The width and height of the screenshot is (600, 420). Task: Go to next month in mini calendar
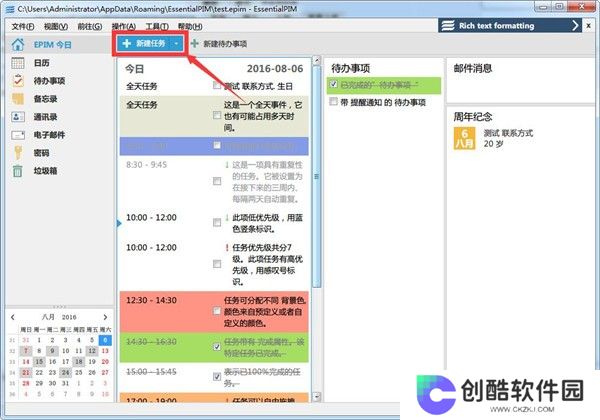(105, 317)
